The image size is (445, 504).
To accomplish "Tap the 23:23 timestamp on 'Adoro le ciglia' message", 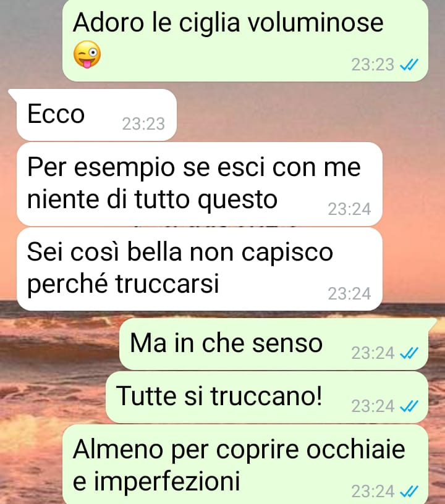I will 373,65.
